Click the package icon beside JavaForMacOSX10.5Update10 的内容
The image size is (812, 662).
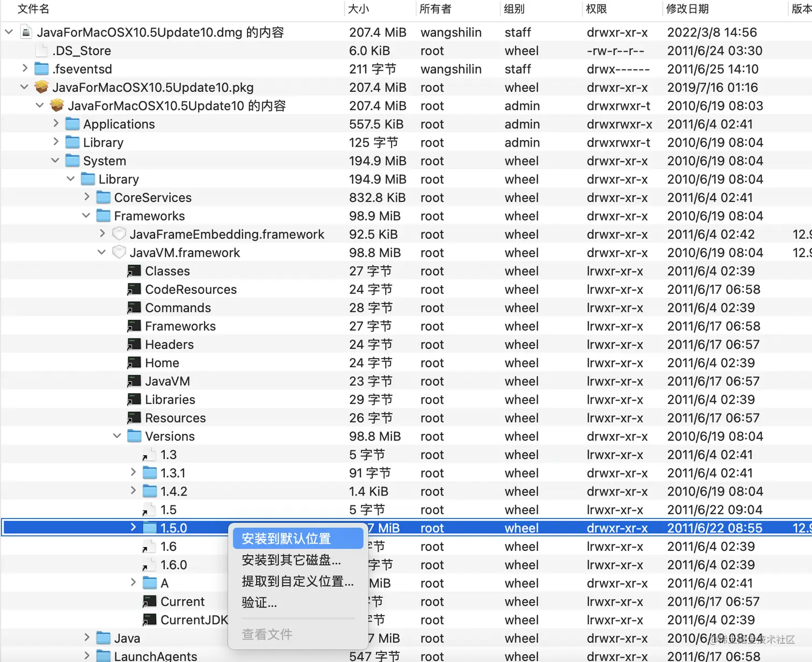[x=57, y=105]
